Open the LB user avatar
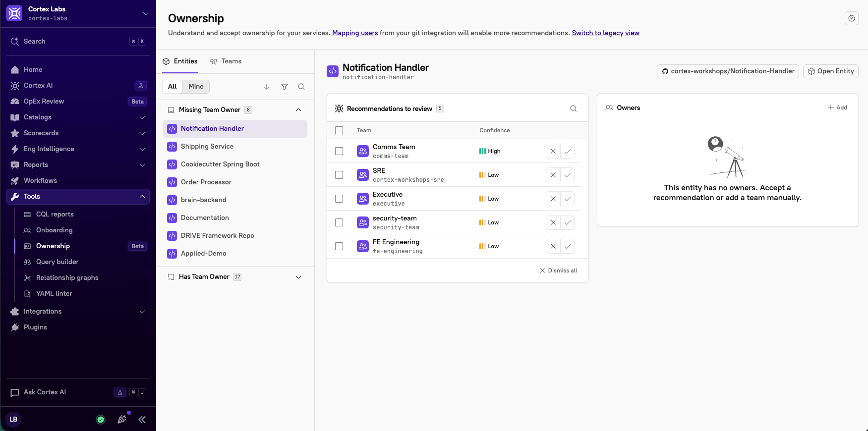This screenshot has width=868, height=431. pyautogui.click(x=13, y=419)
